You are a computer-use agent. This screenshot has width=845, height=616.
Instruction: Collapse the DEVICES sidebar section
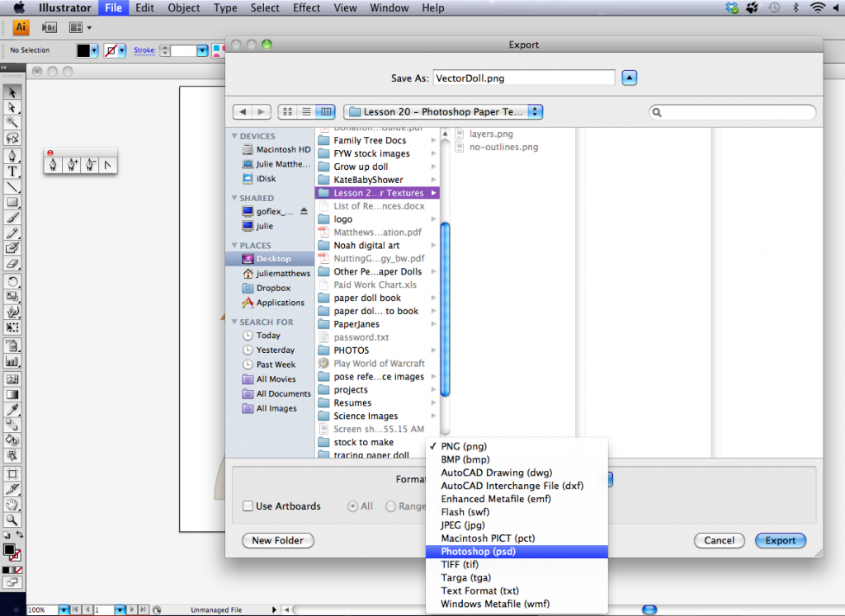235,137
